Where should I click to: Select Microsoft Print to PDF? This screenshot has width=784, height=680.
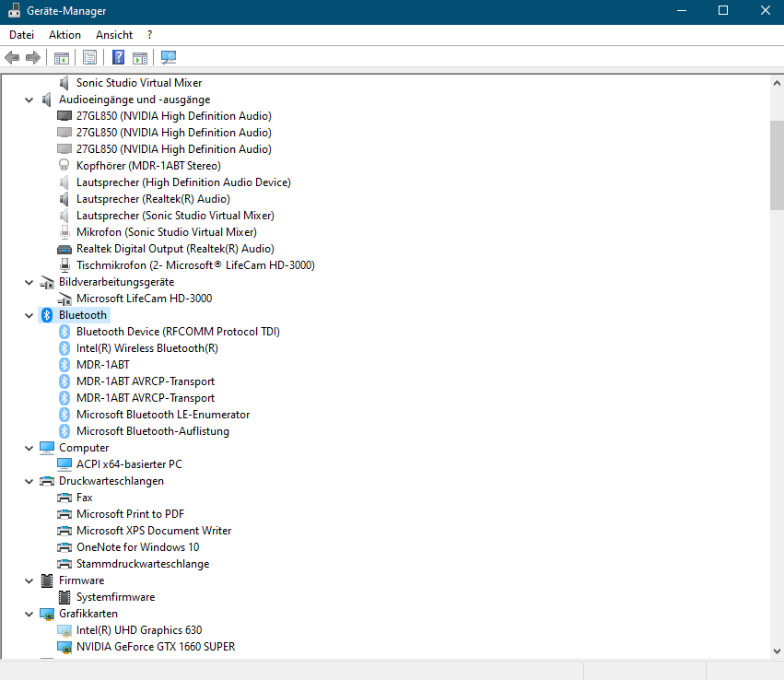tap(130, 514)
